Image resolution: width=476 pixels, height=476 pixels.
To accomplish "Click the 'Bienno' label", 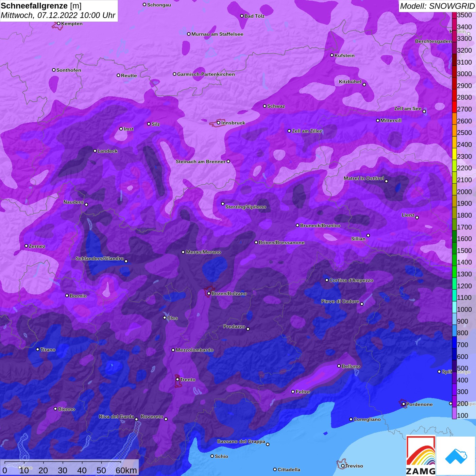I will [67, 409].
